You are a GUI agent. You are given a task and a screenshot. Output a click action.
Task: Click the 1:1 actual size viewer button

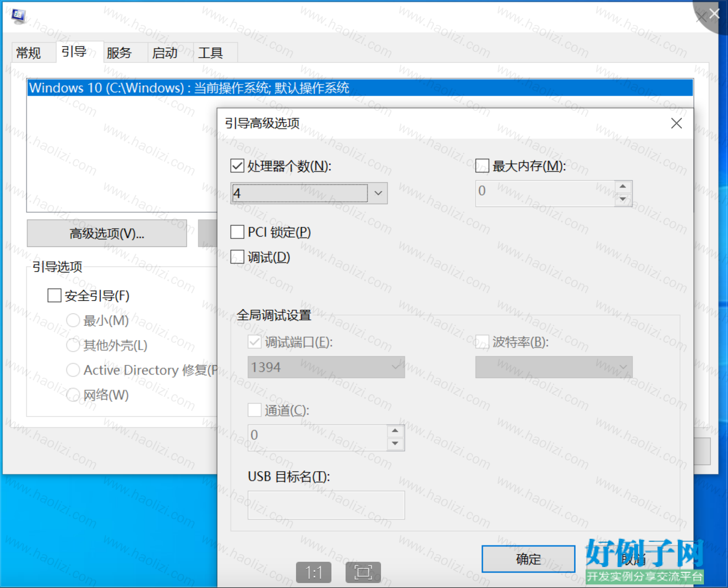314,572
